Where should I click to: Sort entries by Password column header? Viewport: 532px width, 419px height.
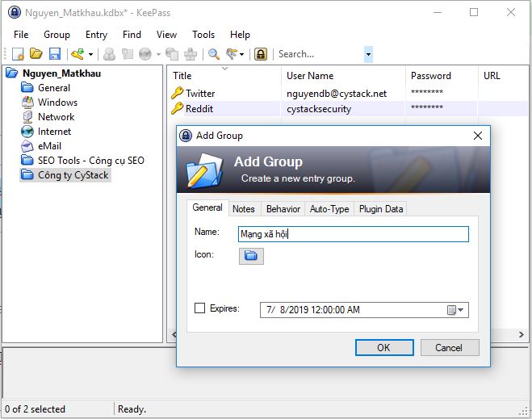pyautogui.click(x=442, y=76)
